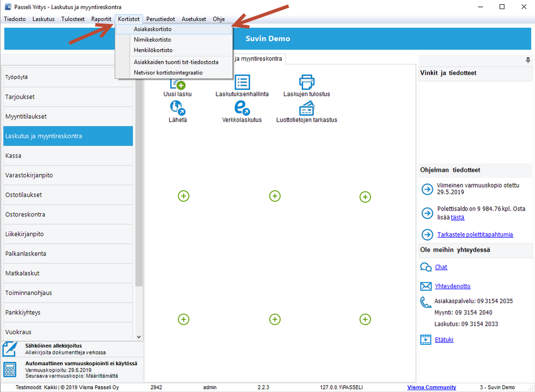Screen dimensions: 535x392
Task: Click sidebar scrollbar down arrow
Action: tap(139, 337)
